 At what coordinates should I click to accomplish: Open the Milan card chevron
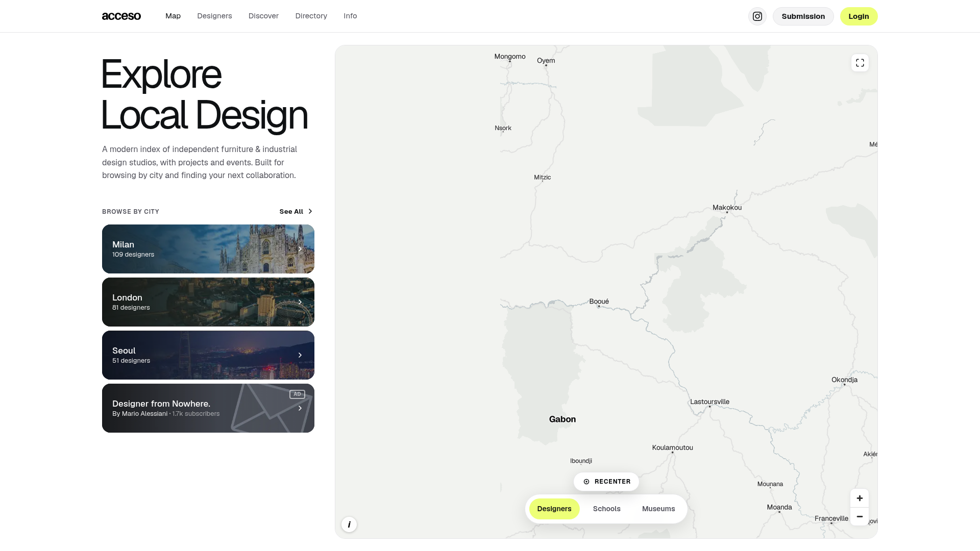coord(300,249)
